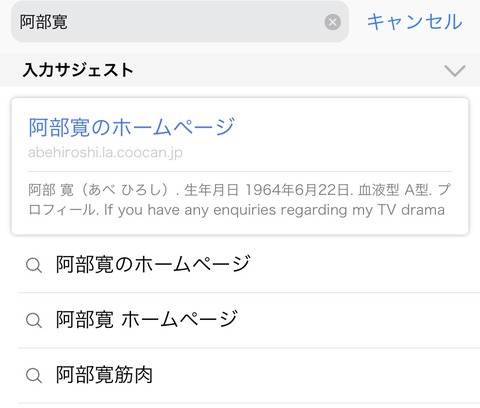The height and width of the screenshot is (408, 480).
Task: Open the abehiroshi.la.coocan.jp URL
Action: click(105, 152)
